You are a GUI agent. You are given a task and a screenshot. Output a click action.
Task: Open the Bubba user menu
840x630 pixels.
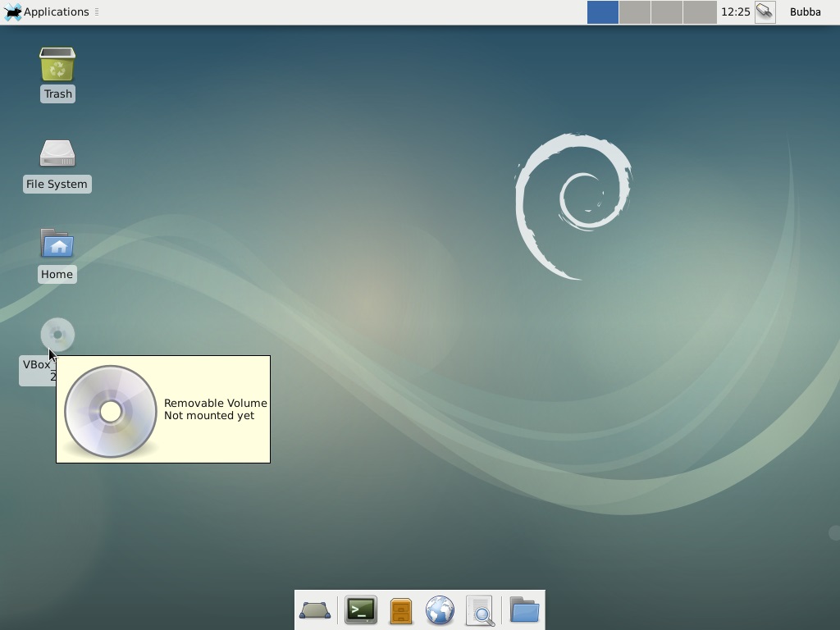(806, 11)
